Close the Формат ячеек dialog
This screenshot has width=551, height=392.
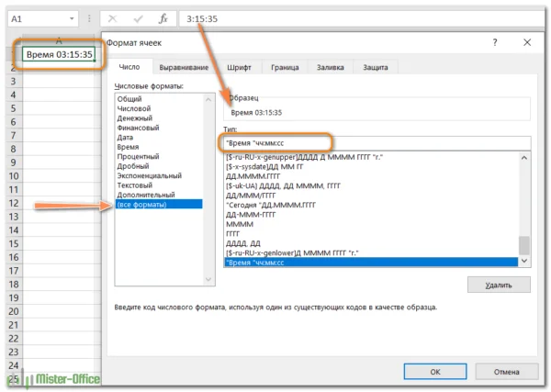pos(526,42)
